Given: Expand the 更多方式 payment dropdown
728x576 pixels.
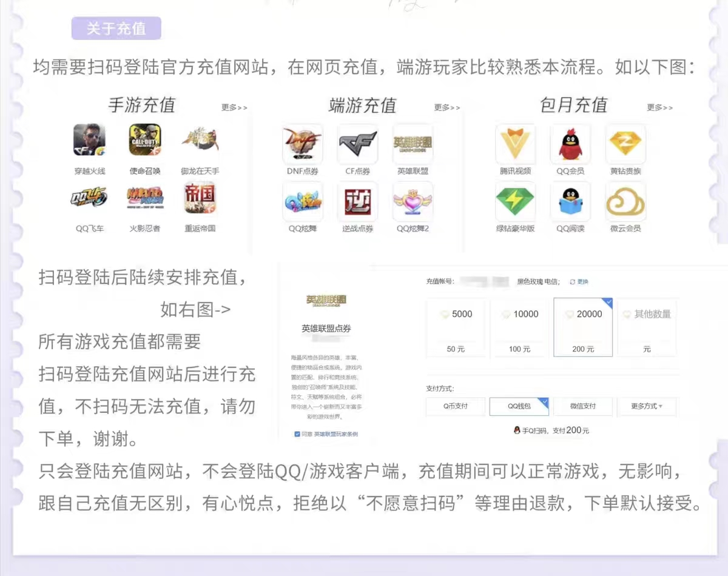Looking at the screenshot, I should pos(647,406).
